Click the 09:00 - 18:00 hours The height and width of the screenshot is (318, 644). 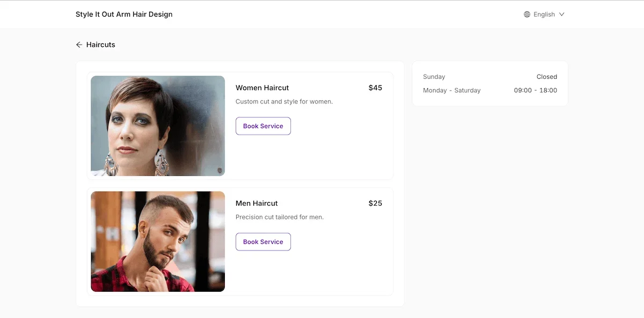[536, 91]
